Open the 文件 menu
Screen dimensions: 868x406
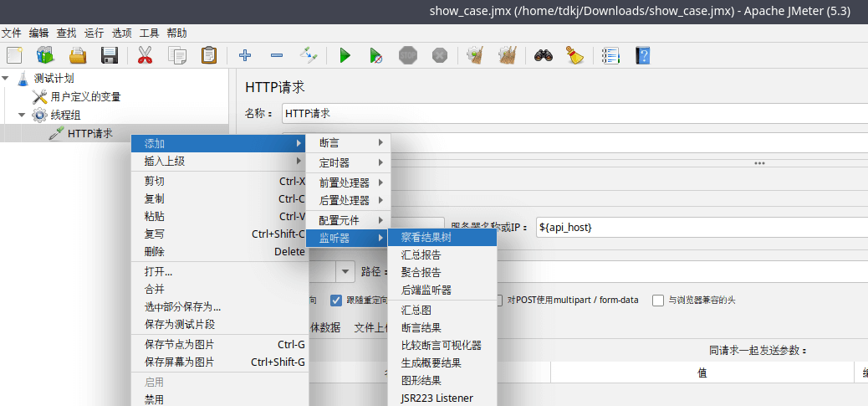point(11,33)
